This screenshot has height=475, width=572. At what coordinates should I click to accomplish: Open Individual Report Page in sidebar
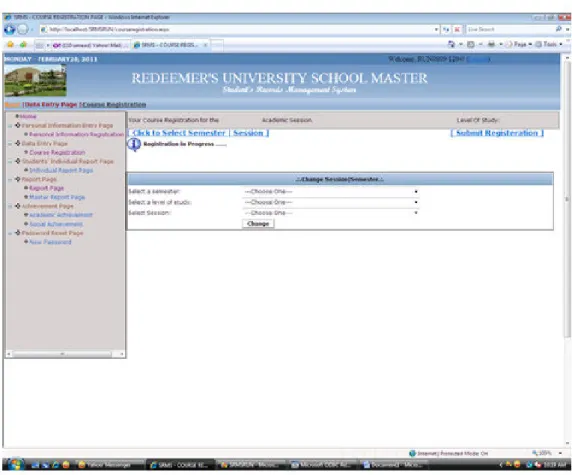pos(61,170)
